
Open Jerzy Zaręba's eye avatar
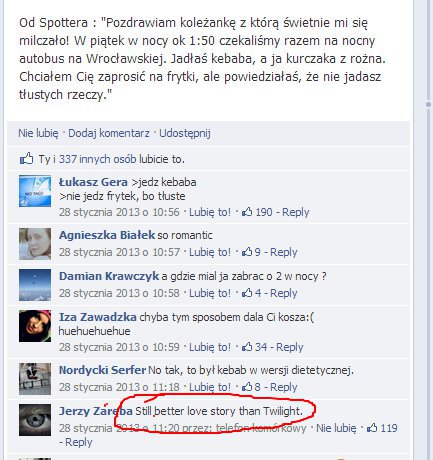[35, 420]
